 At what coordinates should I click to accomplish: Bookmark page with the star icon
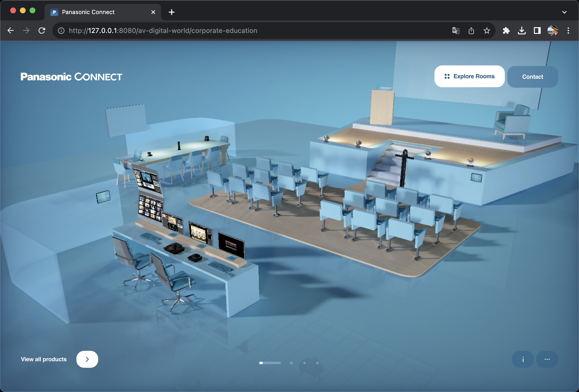[487, 31]
